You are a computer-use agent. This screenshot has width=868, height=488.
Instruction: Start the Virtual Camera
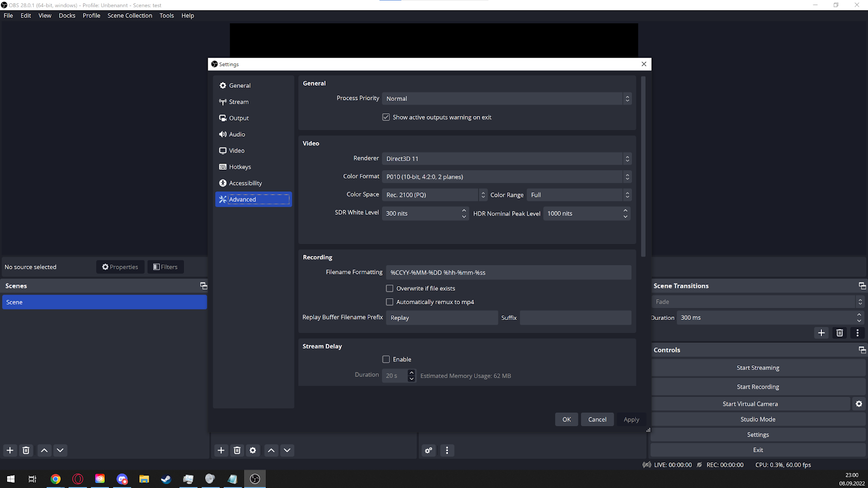pos(750,404)
